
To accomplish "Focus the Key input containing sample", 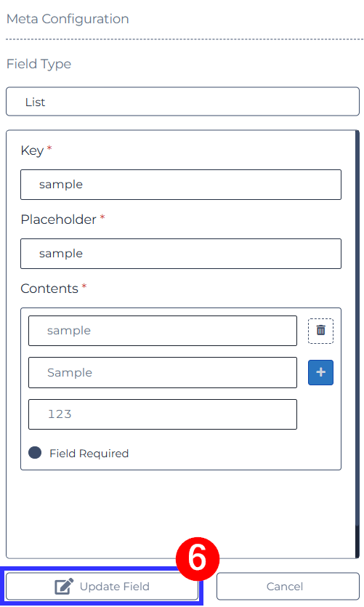I will (x=181, y=184).
